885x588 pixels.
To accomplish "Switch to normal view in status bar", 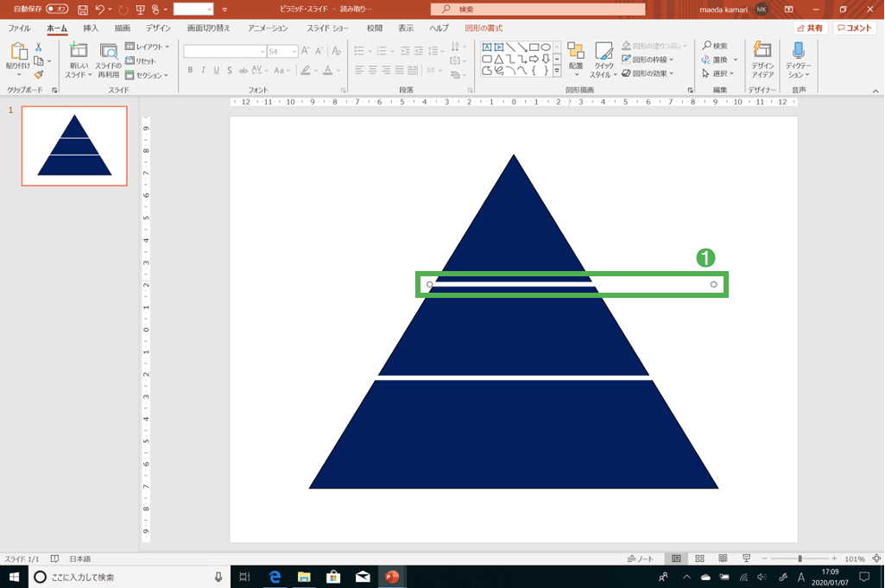I will click(x=676, y=559).
